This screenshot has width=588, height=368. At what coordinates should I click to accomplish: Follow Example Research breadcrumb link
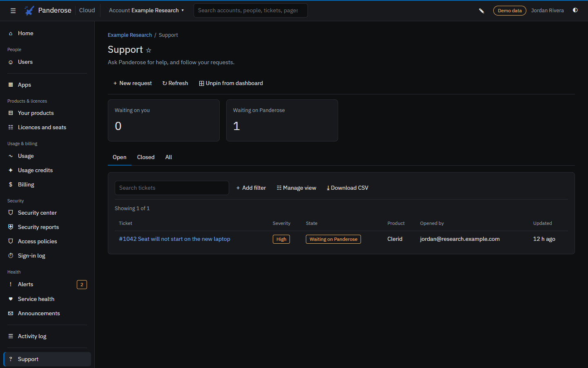tap(130, 35)
